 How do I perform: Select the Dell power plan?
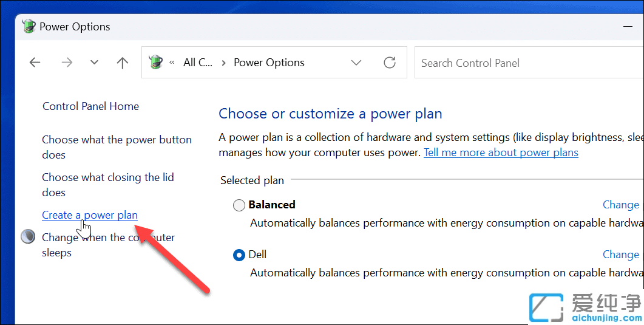[x=239, y=255]
